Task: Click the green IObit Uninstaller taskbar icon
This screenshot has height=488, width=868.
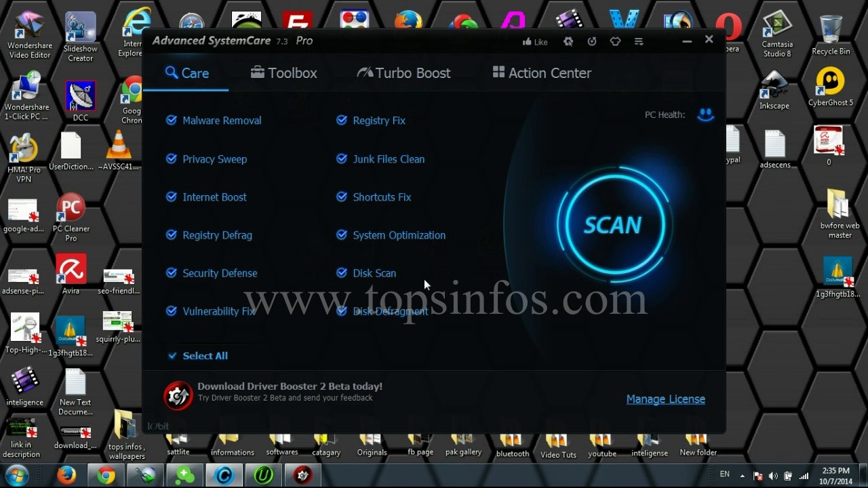Action: [x=263, y=475]
